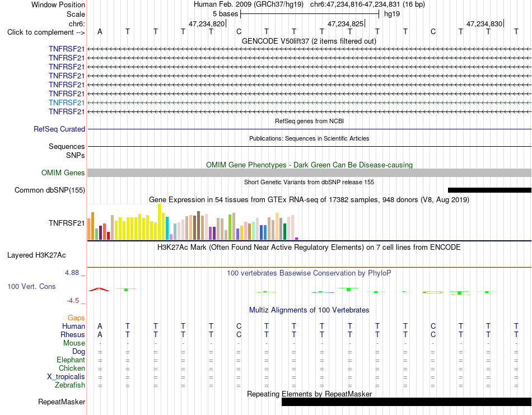Select the Chicken species label

point(72,368)
